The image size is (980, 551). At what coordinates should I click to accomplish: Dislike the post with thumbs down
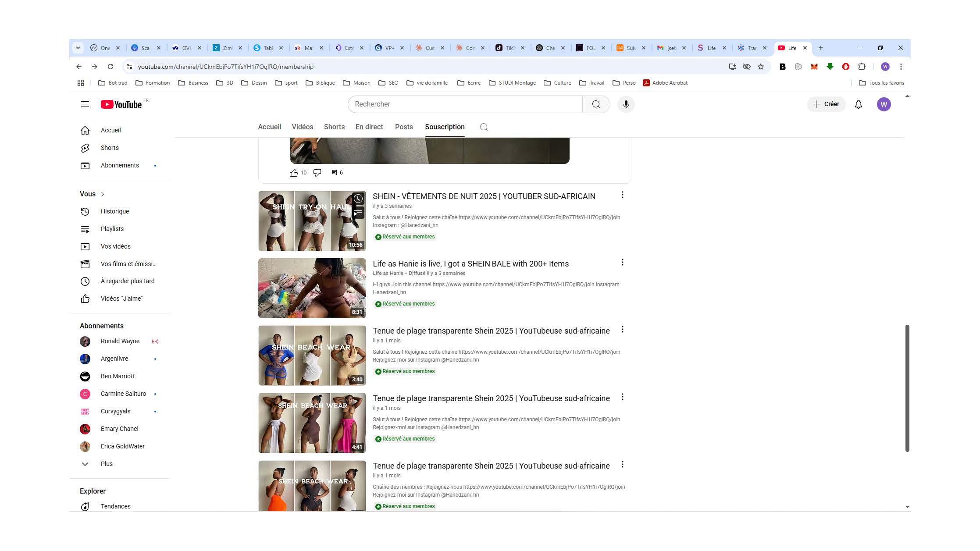(x=317, y=173)
